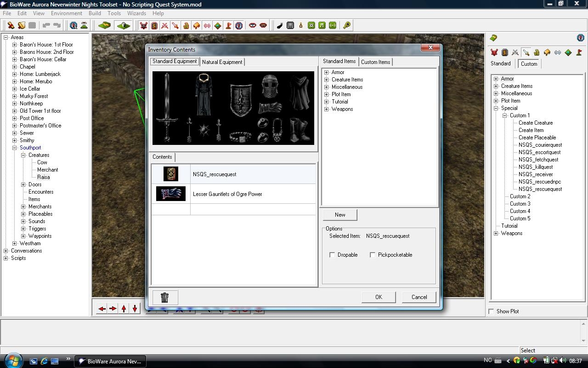Click the trash can delete button
Image resolution: width=588 pixels, height=368 pixels.
coord(164,298)
